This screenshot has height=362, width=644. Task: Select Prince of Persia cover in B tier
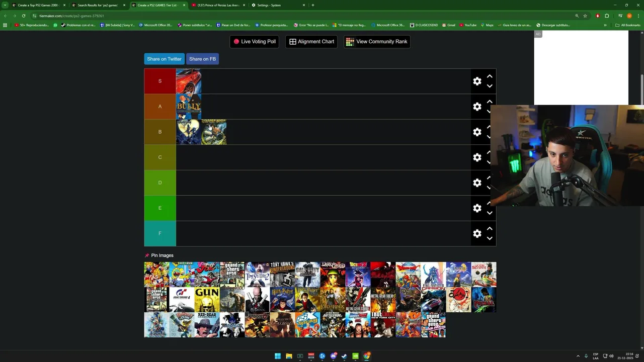pyautogui.click(x=214, y=132)
